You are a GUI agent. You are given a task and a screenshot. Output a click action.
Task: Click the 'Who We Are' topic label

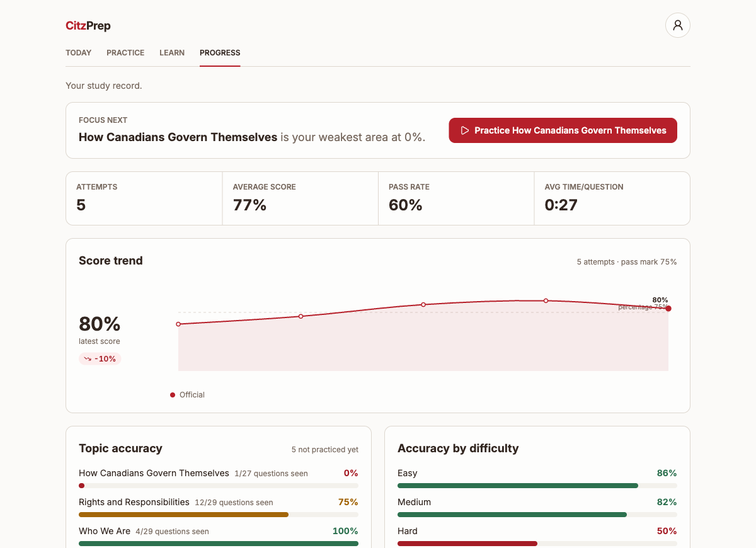[x=105, y=531]
